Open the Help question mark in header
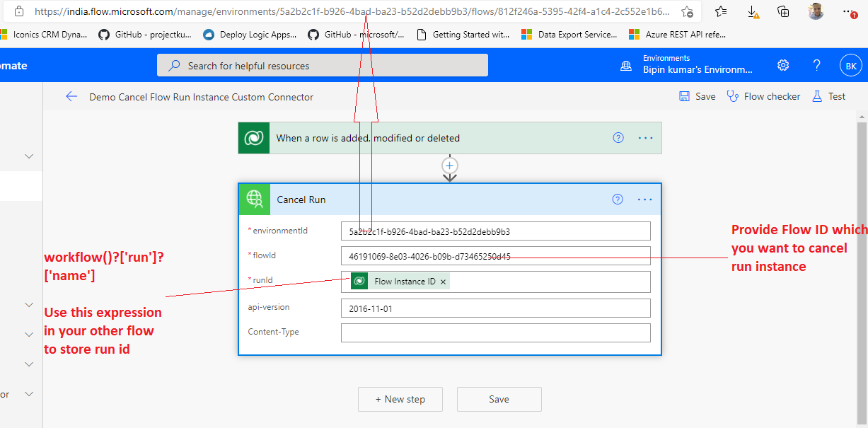This screenshot has height=428, width=868. pos(817,65)
